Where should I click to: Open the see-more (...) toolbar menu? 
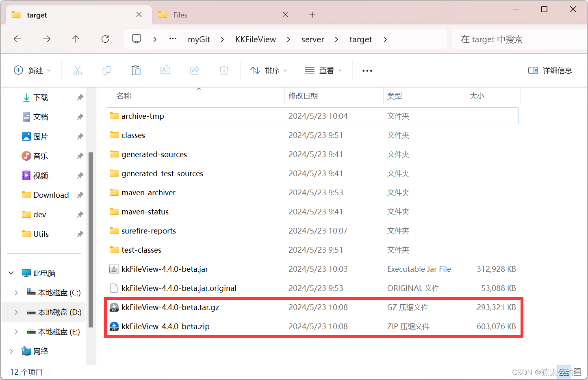pyautogui.click(x=367, y=70)
